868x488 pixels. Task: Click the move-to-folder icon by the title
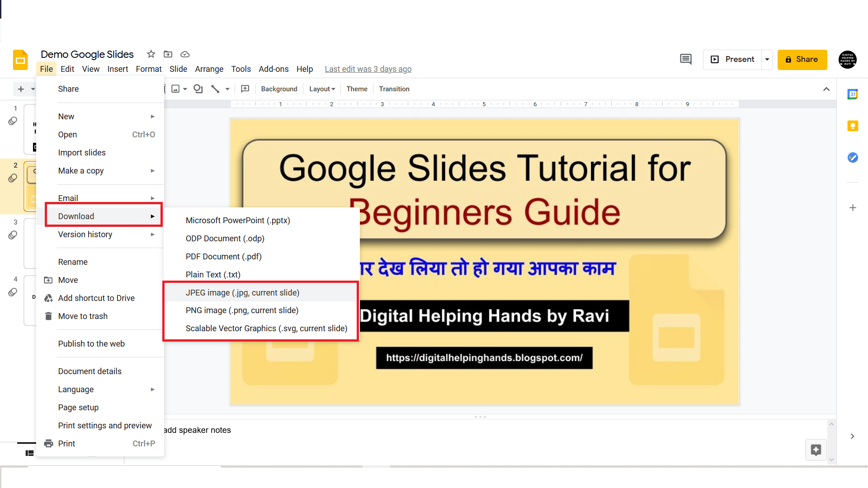point(168,54)
